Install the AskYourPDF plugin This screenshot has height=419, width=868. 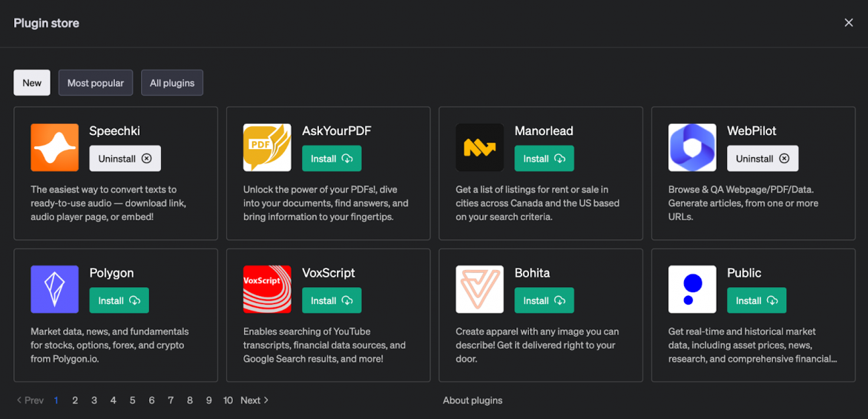(332, 159)
